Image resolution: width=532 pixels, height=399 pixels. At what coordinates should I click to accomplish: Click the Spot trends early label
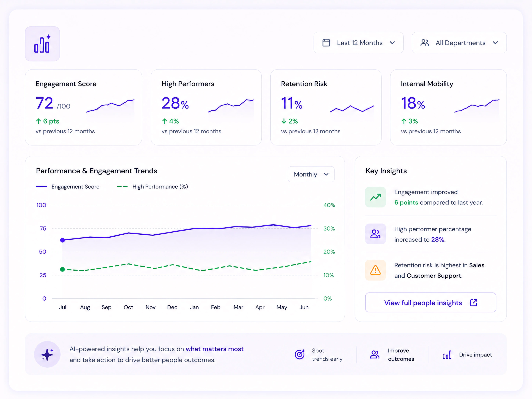[327, 355]
